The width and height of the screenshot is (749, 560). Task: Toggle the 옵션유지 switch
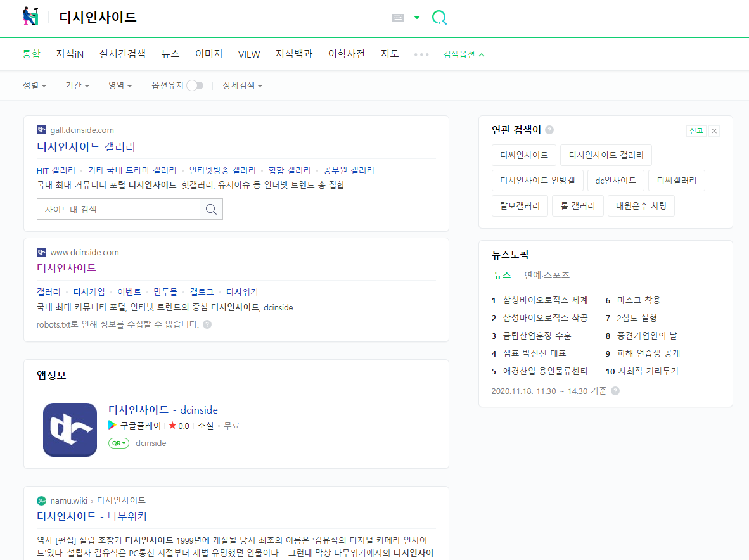(x=195, y=86)
